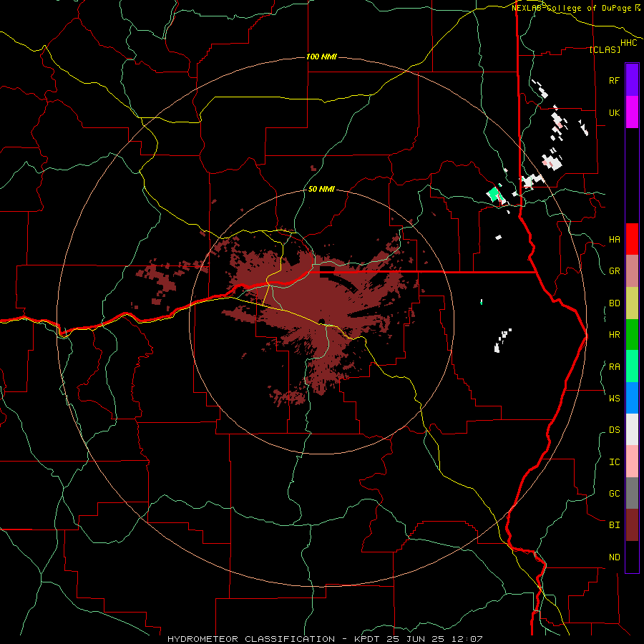The image size is (644, 644).
Task: Click the gray GC legend swatch
Action: [632, 493]
